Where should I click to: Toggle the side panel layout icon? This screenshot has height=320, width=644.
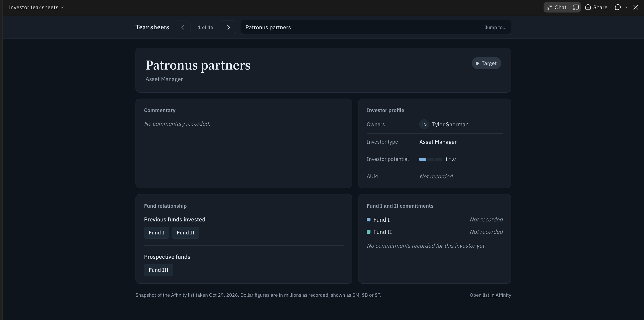point(576,7)
